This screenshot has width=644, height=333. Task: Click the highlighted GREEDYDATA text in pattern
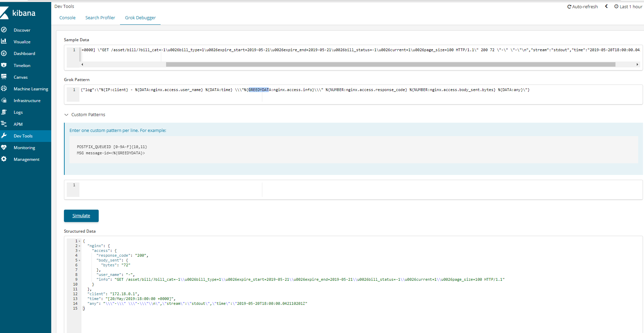258,90
